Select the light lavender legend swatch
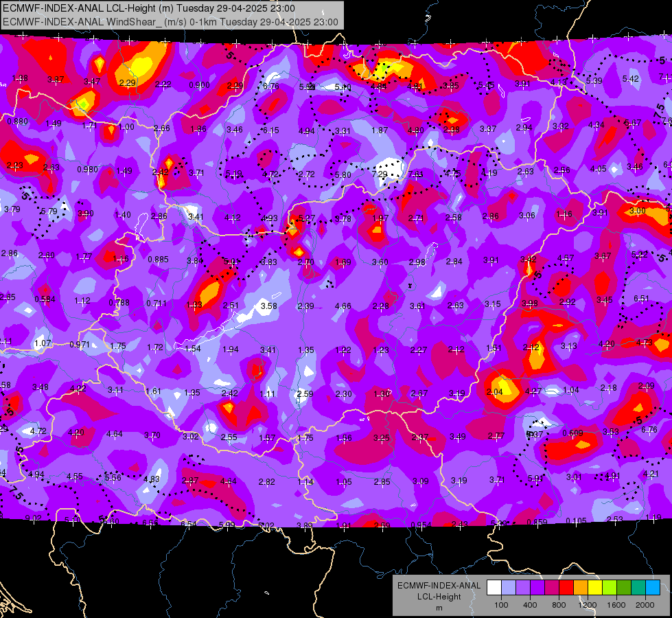Image resolution: width=672 pixels, height=618 pixels. pyautogui.click(x=509, y=588)
